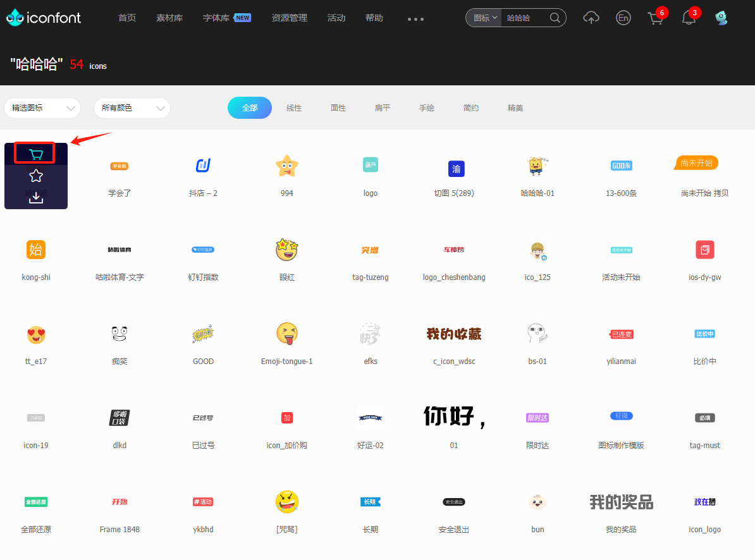Click the cloud upload icon

[591, 18]
